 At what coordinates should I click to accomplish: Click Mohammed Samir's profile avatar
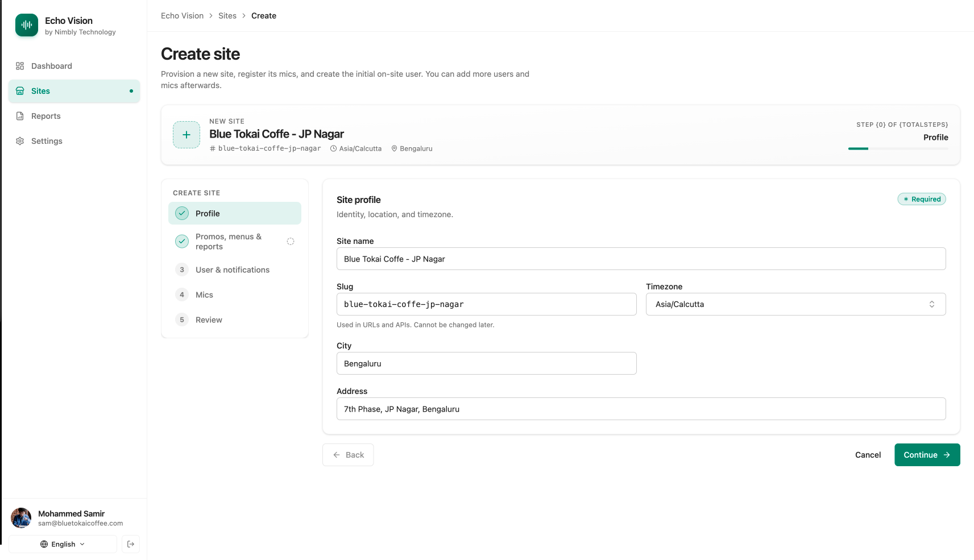pyautogui.click(x=21, y=518)
